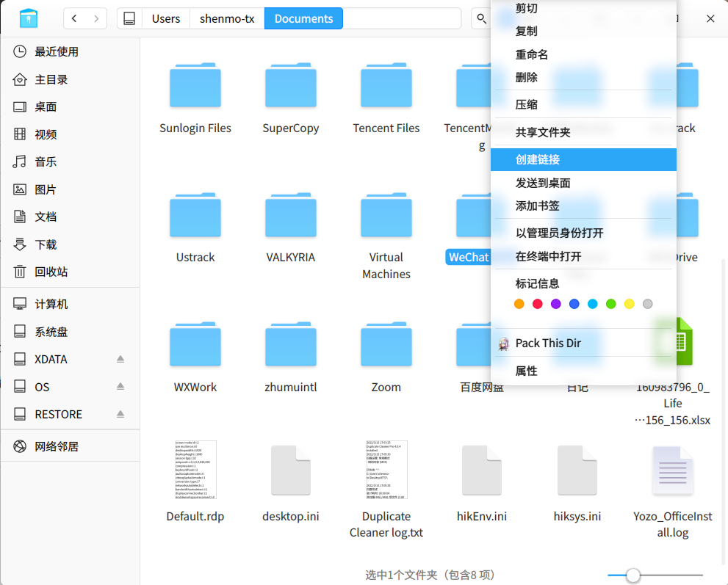Tag folder with purple color

[556, 304]
